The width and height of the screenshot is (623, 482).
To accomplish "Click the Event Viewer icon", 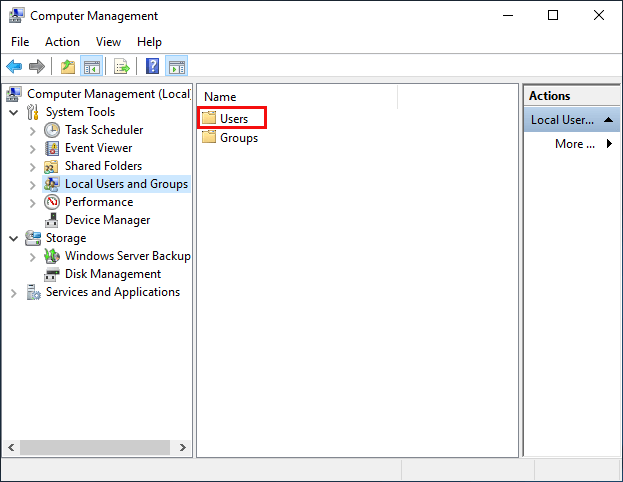I will pyautogui.click(x=52, y=148).
